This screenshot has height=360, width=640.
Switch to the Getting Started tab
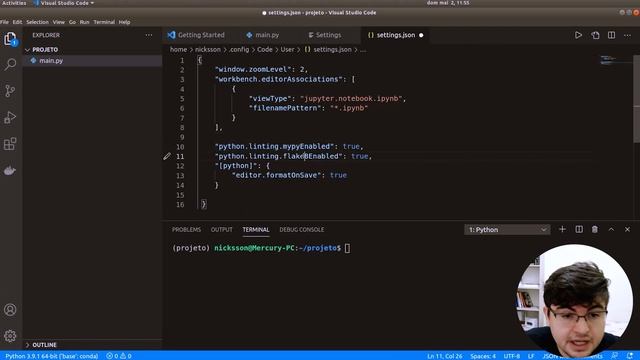tap(196, 35)
